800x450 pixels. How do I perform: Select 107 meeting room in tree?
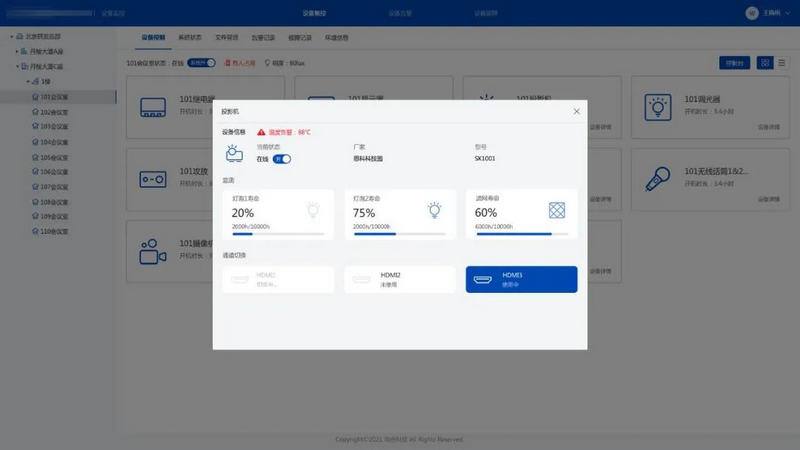click(x=54, y=187)
